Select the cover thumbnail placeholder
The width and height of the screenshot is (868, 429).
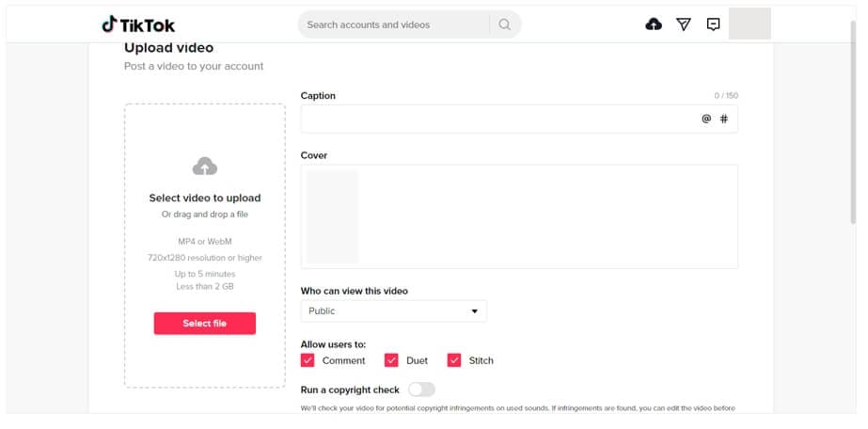(x=332, y=216)
